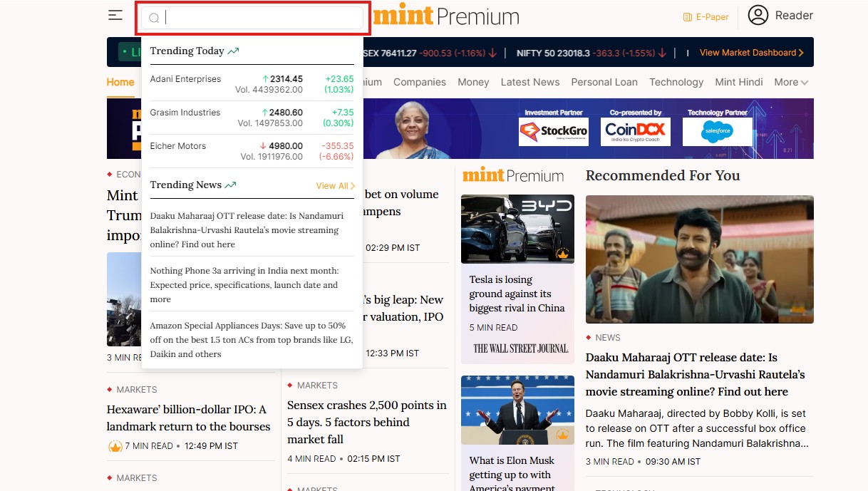Click the StockGro investment partner logo
Image resolution: width=868 pixels, height=491 pixels.
[x=553, y=132]
